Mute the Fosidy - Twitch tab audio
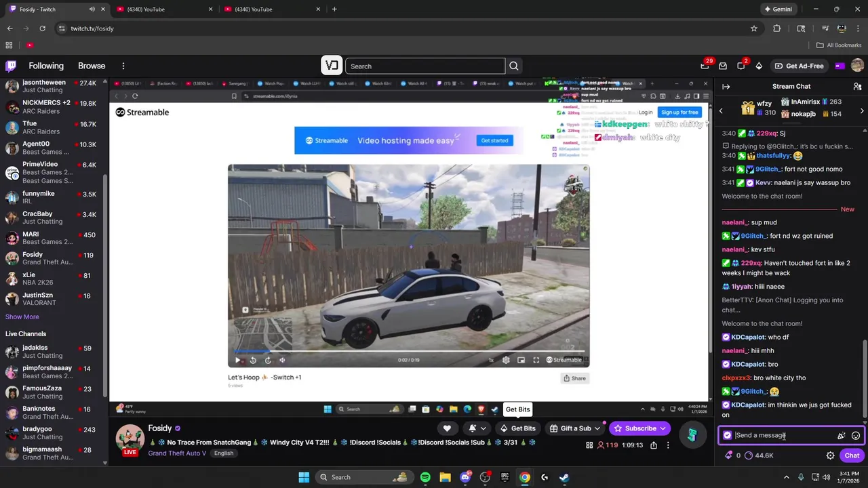 coord(92,9)
